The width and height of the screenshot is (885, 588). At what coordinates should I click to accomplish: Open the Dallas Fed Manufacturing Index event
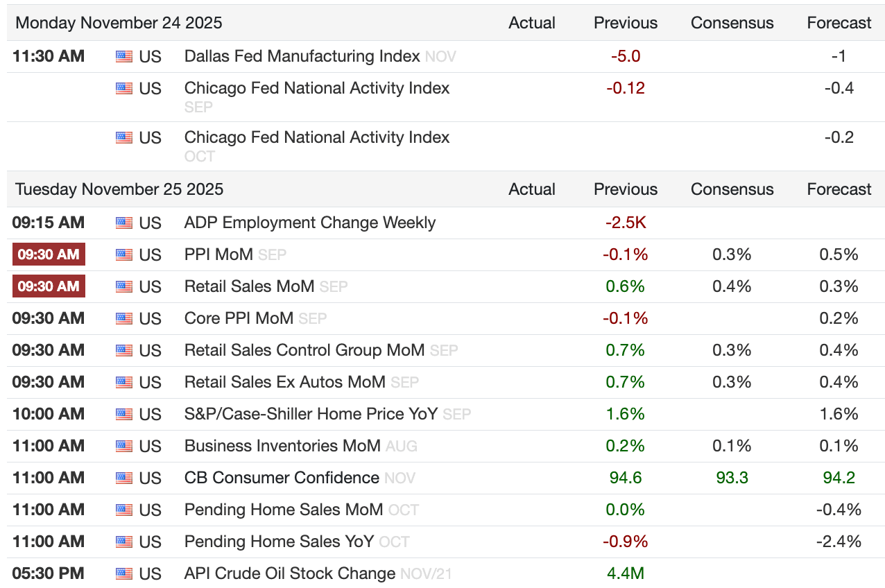click(x=302, y=56)
